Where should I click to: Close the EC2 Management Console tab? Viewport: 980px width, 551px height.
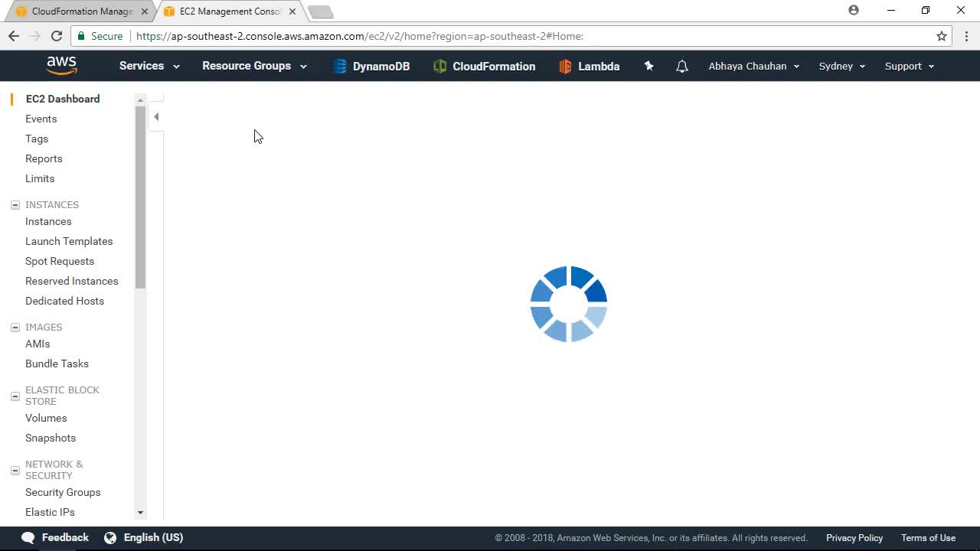[x=292, y=11]
